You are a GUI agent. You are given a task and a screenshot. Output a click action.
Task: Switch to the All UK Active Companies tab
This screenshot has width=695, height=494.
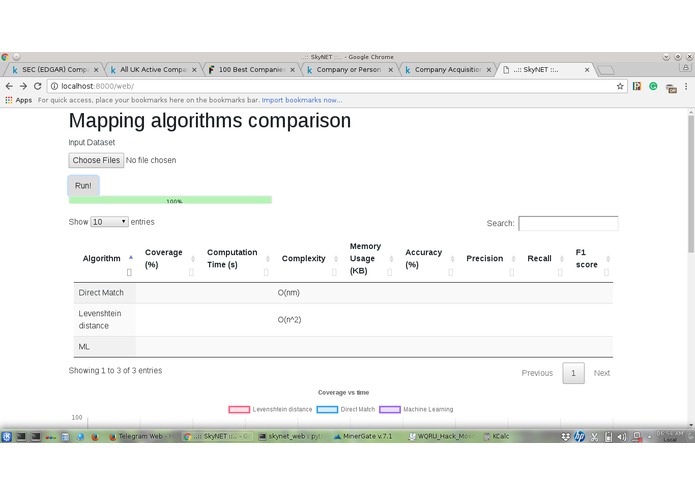click(151, 70)
